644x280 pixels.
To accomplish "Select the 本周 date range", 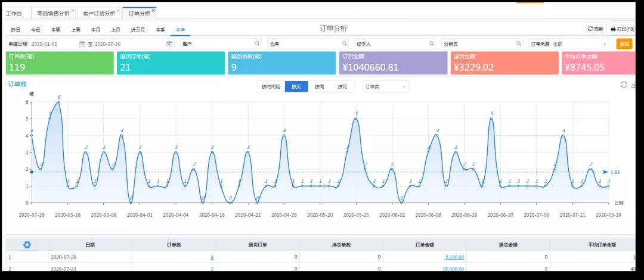I will (56, 30).
